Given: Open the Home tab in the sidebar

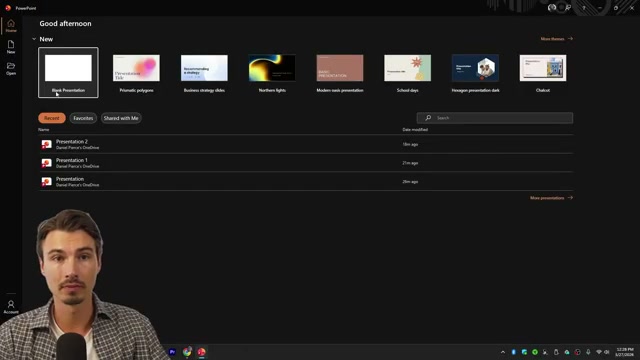Looking at the screenshot, I should pyautogui.click(x=11, y=26).
